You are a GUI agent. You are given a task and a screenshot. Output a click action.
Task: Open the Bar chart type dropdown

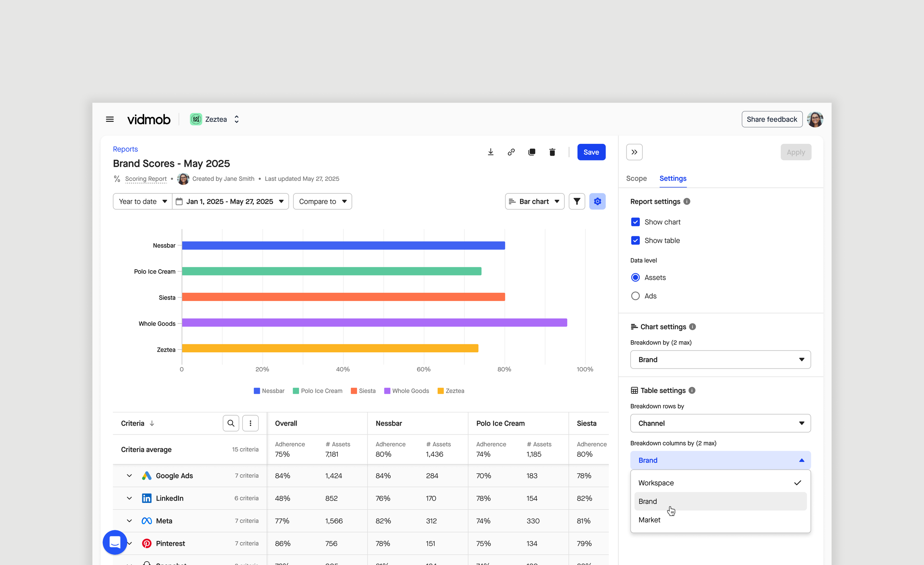pos(534,202)
